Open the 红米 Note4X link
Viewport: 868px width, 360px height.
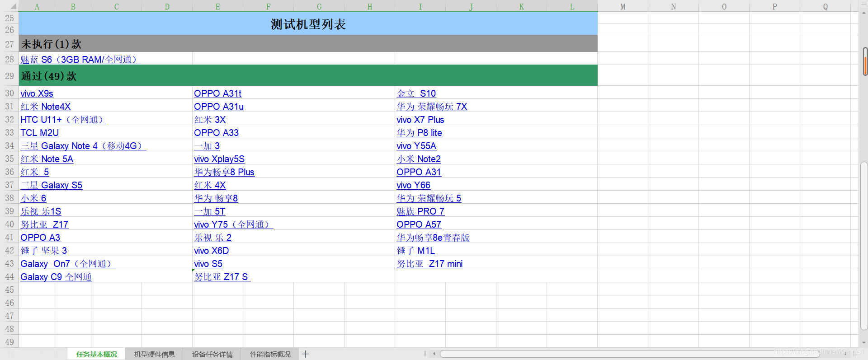point(45,107)
